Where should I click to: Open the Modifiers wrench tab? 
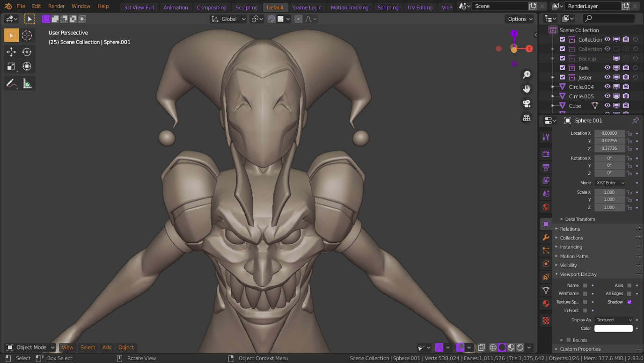point(546,237)
